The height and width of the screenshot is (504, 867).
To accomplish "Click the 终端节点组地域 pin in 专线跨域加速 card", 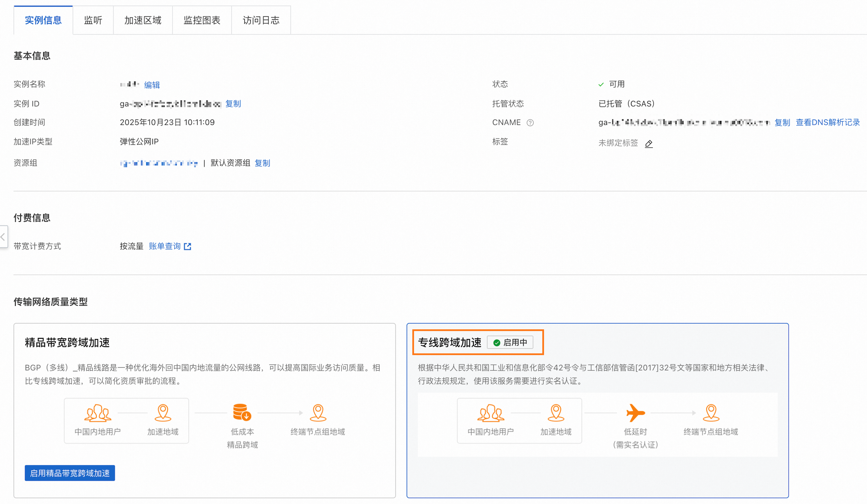I will [x=711, y=413].
